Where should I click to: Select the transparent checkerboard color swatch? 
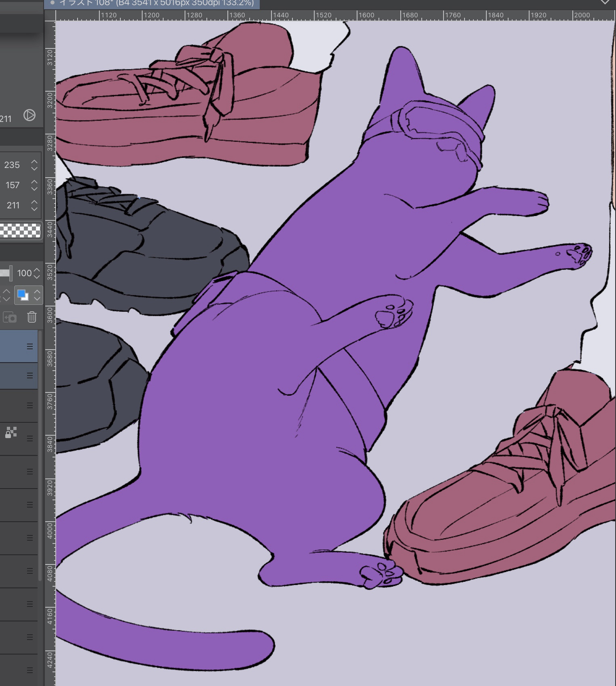[x=20, y=231]
